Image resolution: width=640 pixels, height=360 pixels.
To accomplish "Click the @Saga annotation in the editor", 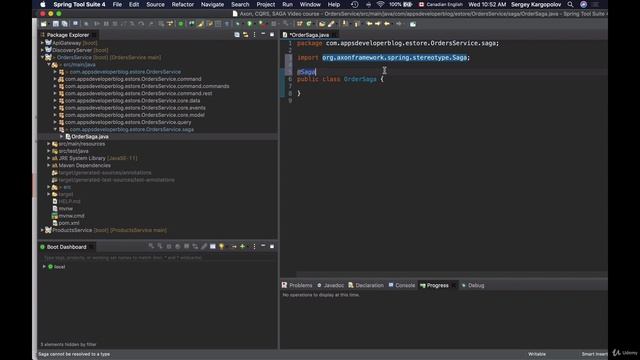I will [306, 72].
